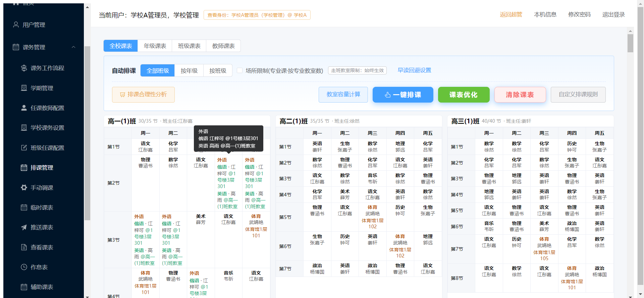The image size is (644, 298).
Task: Click the 作息表 clock icon
Action: [24, 267]
